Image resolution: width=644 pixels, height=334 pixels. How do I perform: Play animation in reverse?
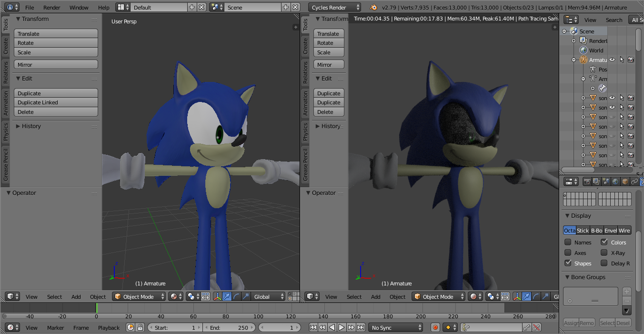coord(332,327)
